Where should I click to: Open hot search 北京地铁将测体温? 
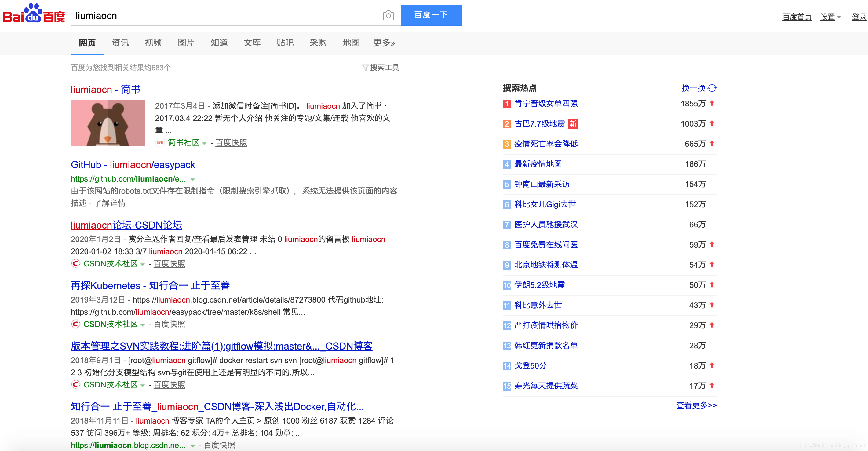point(546,265)
